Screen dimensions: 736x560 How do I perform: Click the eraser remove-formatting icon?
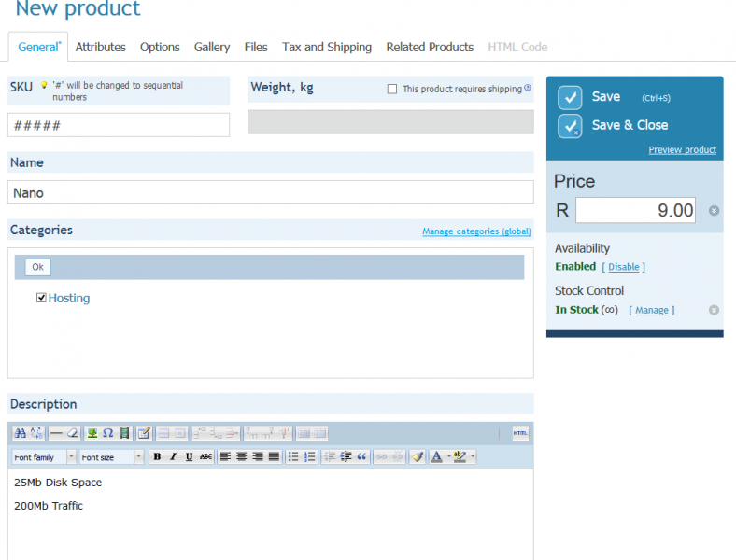tap(72, 433)
